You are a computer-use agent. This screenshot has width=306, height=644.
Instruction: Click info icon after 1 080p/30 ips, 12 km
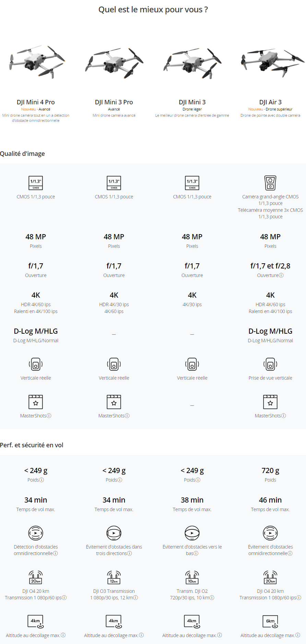click(x=136, y=598)
